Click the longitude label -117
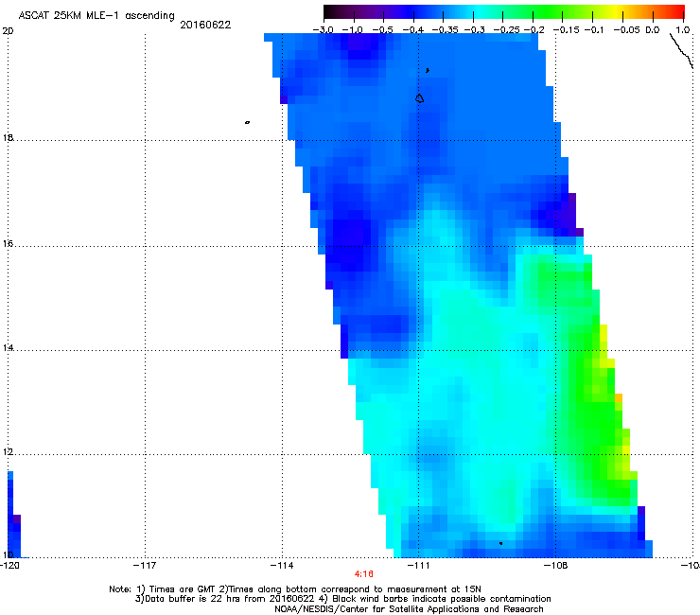The image size is (700, 615). [x=145, y=566]
